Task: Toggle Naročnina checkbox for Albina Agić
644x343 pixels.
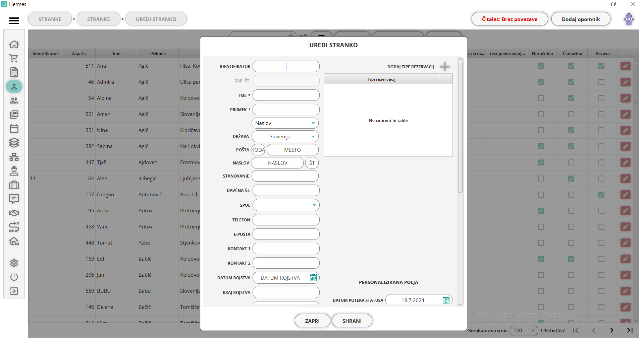Action: pyautogui.click(x=541, y=98)
